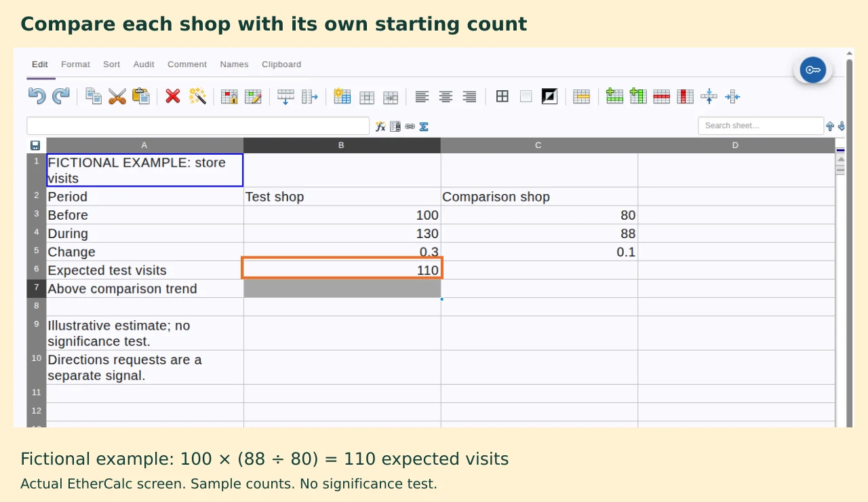Click the blue key button
868x502 pixels.
coord(813,70)
